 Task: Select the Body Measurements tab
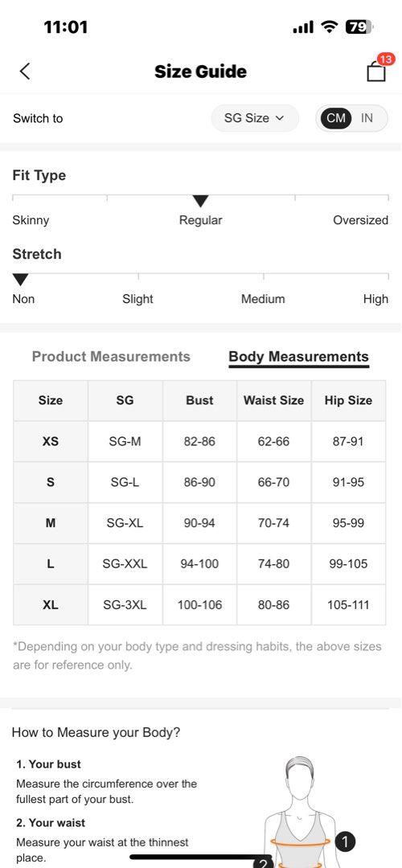click(298, 357)
